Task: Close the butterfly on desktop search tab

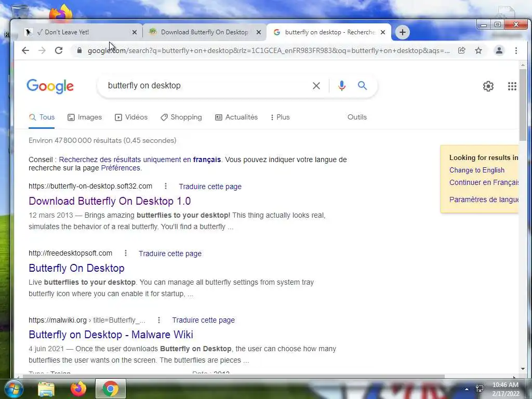Action: (383, 32)
